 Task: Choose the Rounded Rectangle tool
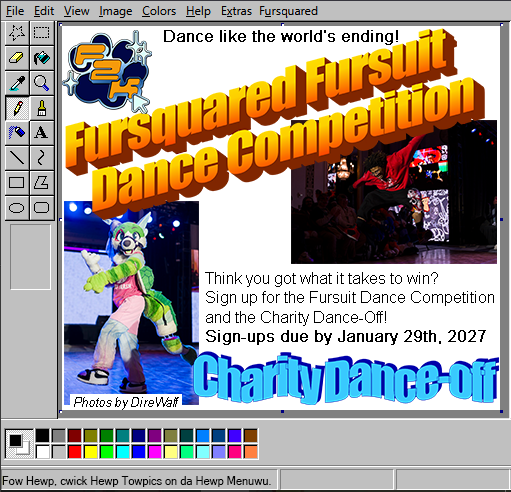(x=42, y=208)
